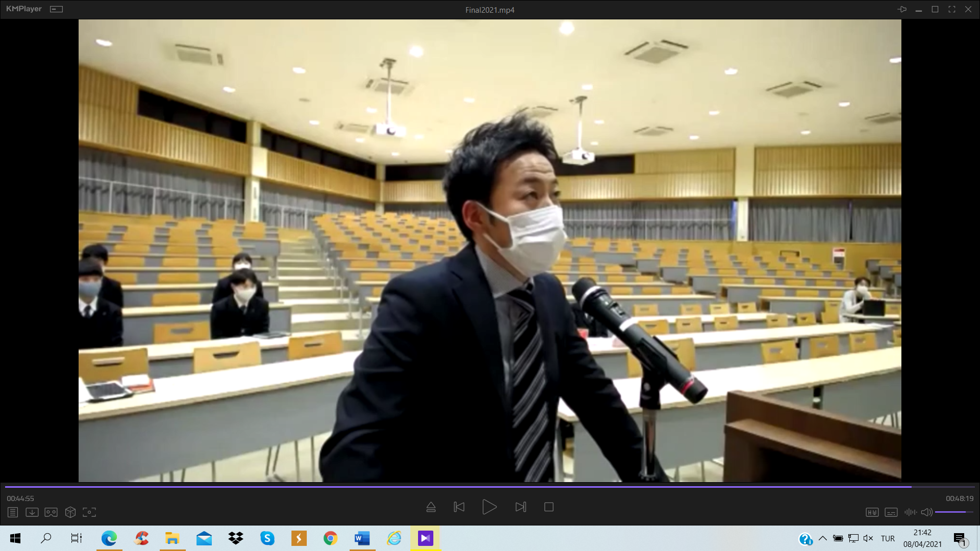Click the 3D cube icon
This screenshot has height=551, width=980.
[70, 512]
